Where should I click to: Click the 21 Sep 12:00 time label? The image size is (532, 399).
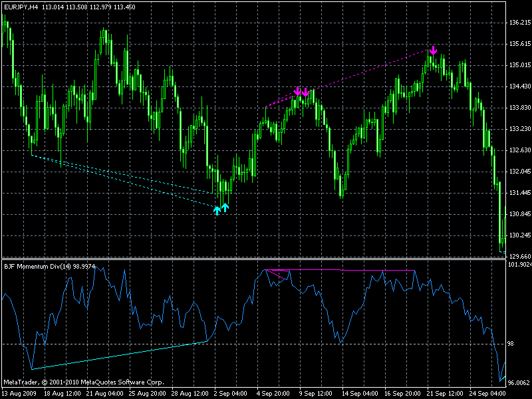tap(445, 394)
